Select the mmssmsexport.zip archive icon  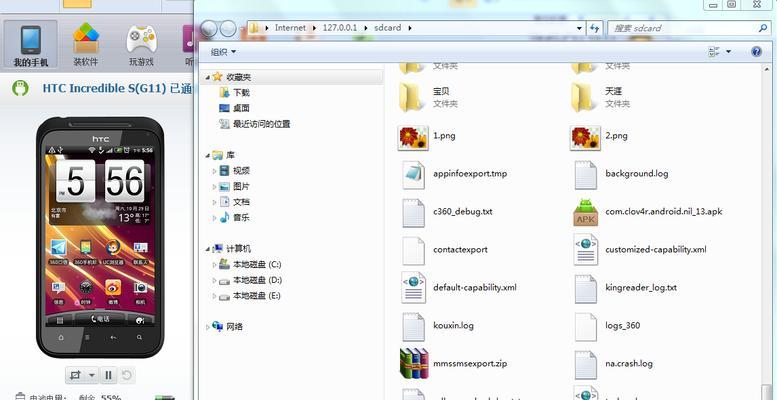coord(414,363)
